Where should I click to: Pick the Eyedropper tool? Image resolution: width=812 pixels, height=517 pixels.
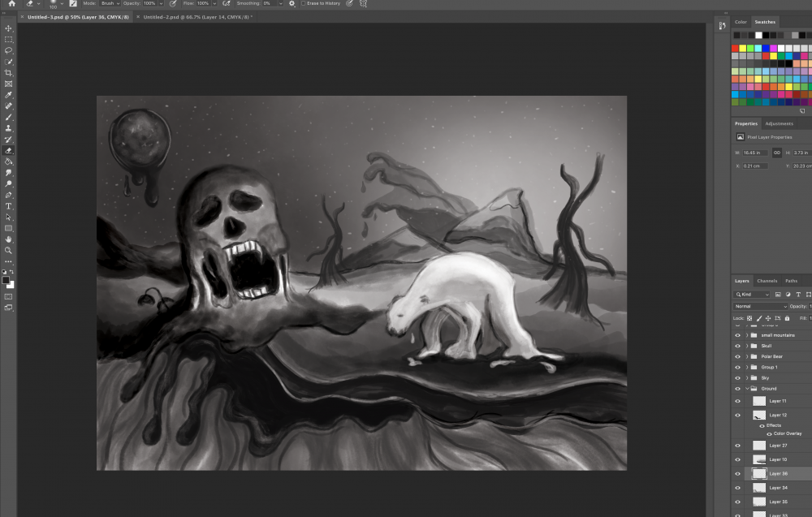(x=8, y=95)
